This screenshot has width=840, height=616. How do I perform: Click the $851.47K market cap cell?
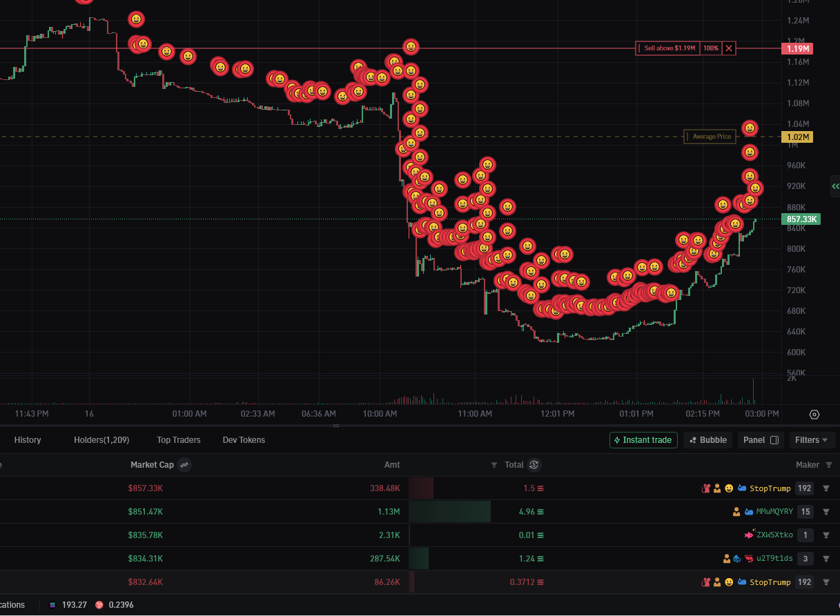[146, 512]
